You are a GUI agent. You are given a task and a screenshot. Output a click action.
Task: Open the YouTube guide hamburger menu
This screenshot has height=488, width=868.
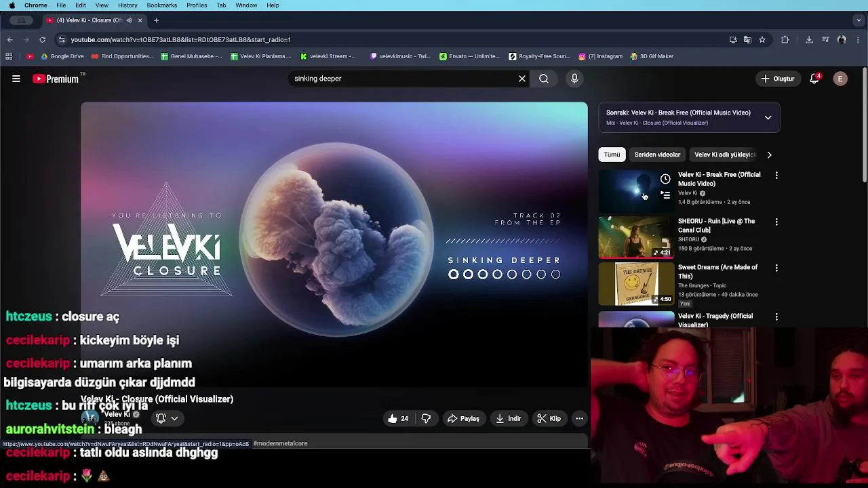(16, 79)
